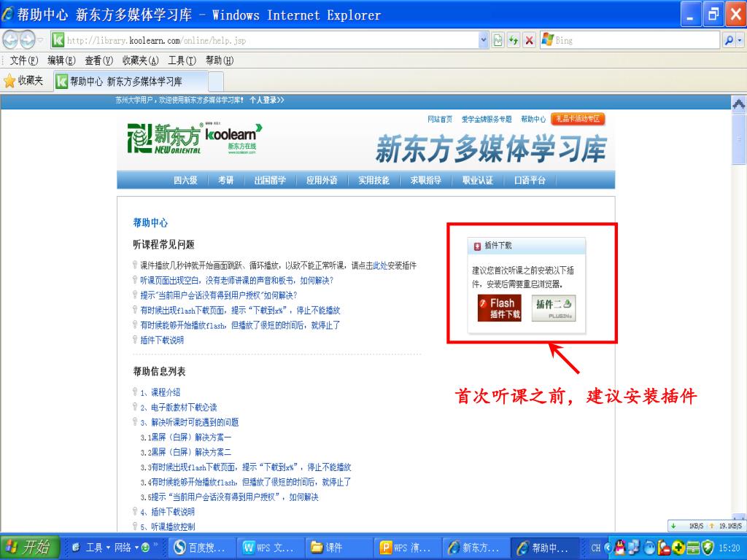Open 听课页面出现空白 FAQ link
The image size is (747, 560).
237,281
